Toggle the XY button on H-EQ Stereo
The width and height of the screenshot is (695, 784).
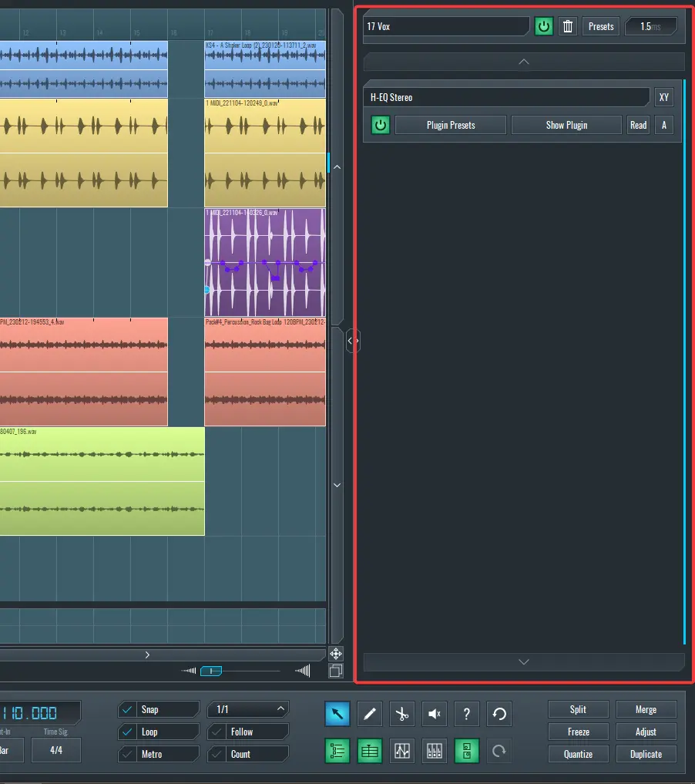click(x=664, y=97)
